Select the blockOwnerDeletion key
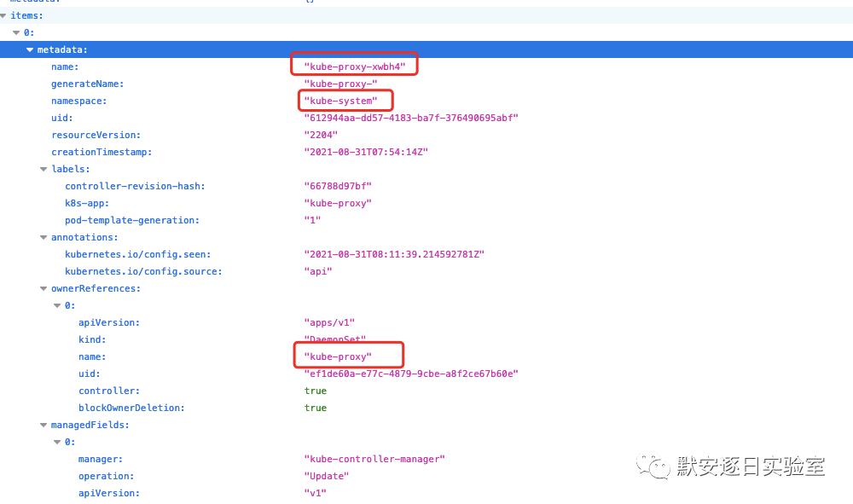Image resolution: width=853 pixels, height=504 pixels. 131,408
